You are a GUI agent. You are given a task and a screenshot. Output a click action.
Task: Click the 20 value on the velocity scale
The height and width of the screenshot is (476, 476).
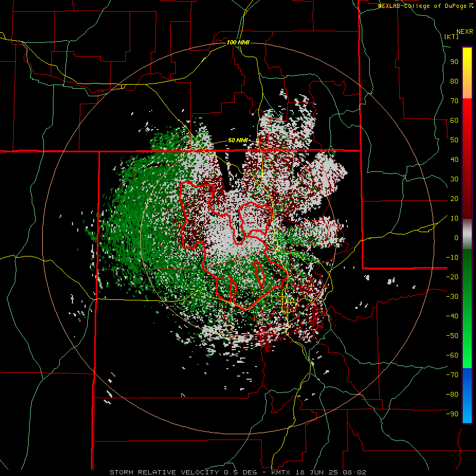pyautogui.click(x=454, y=199)
